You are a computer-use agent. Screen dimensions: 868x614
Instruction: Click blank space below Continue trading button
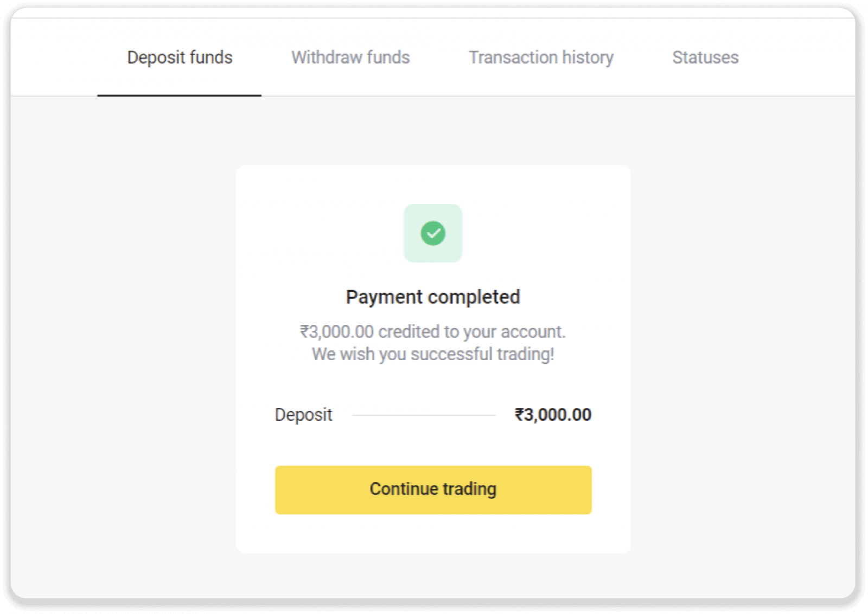pos(433,534)
